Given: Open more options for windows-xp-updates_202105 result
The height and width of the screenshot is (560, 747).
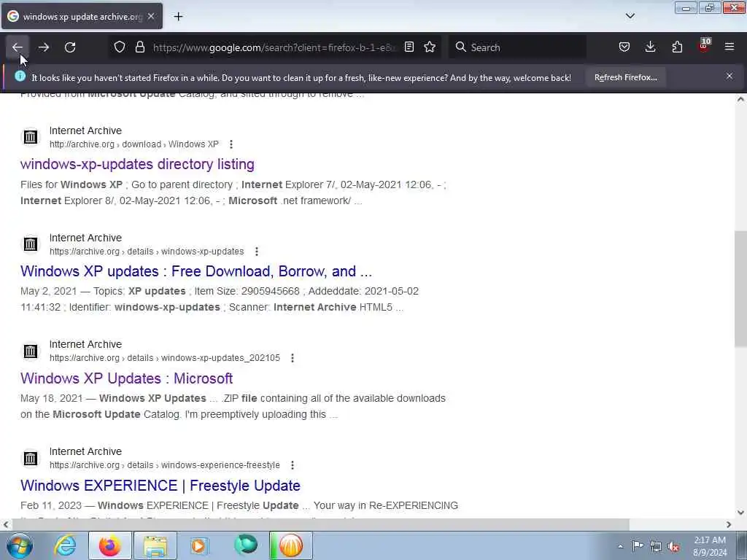Looking at the screenshot, I should pos(293,358).
